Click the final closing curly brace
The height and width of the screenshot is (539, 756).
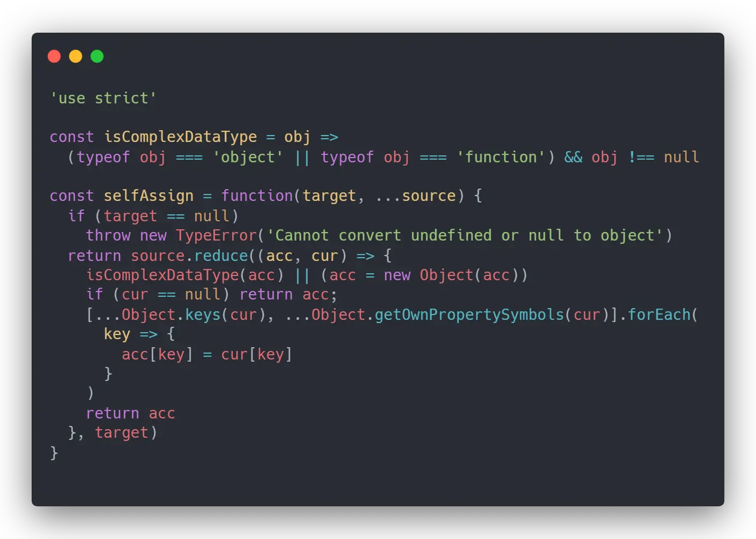click(x=54, y=453)
